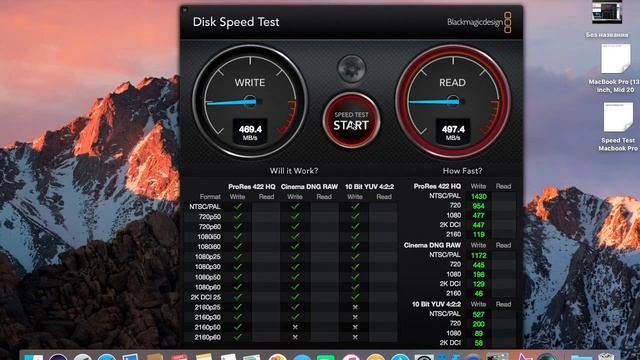Select the 1080i50 format row label
This screenshot has width=640, height=360.
(x=209, y=237)
